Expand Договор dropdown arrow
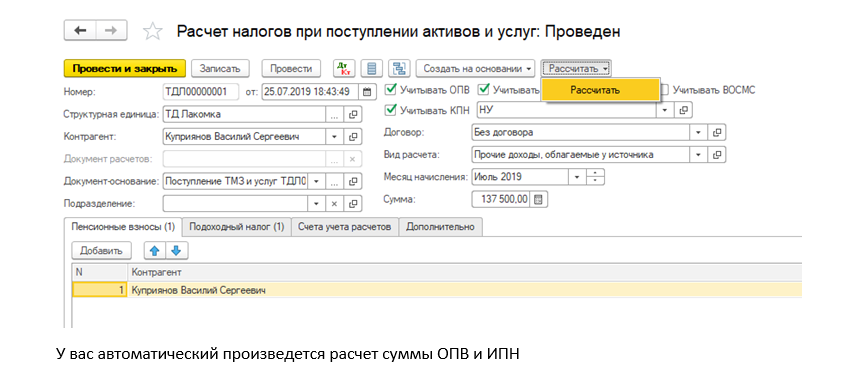Screen dimensions: 850x373 click(698, 132)
